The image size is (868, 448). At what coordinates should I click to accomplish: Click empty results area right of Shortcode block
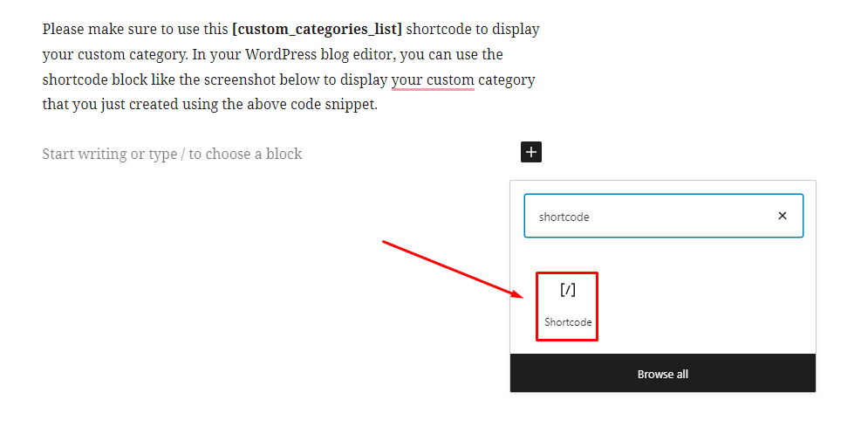[703, 306]
